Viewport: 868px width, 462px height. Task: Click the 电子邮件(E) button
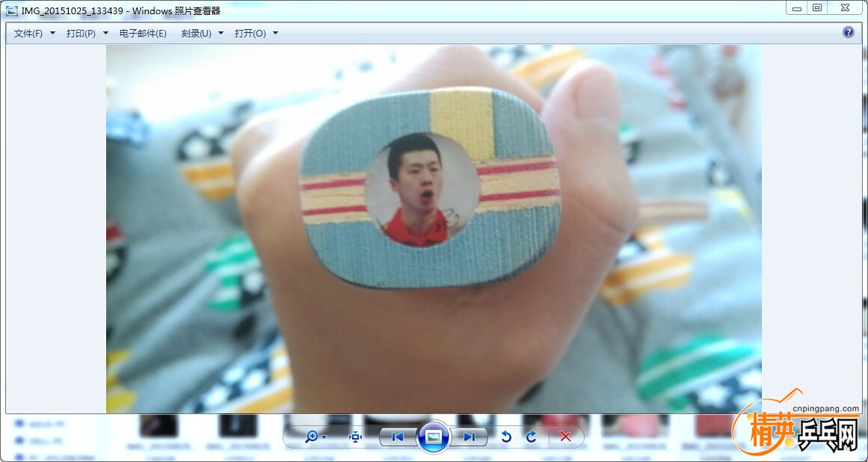143,34
